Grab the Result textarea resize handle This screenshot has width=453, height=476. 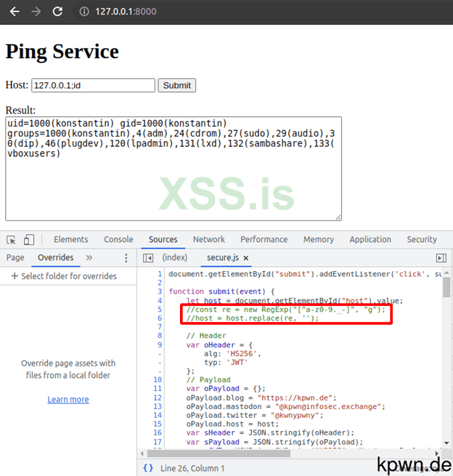click(x=338, y=217)
